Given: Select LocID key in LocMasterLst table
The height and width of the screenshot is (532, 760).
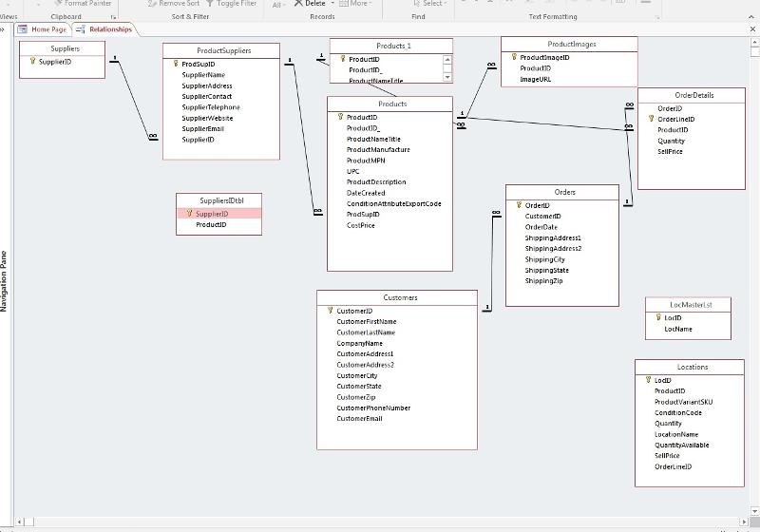Looking at the screenshot, I should tap(673, 318).
